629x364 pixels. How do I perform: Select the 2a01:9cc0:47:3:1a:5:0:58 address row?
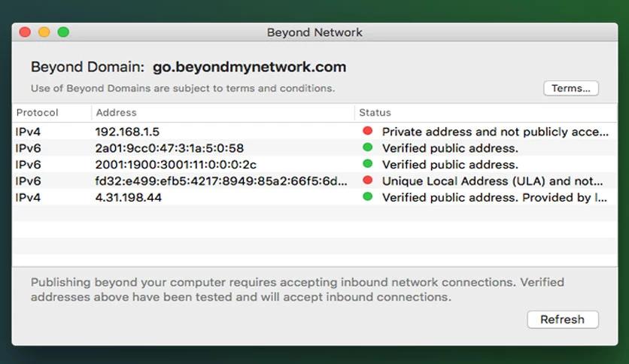click(x=314, y=148)
